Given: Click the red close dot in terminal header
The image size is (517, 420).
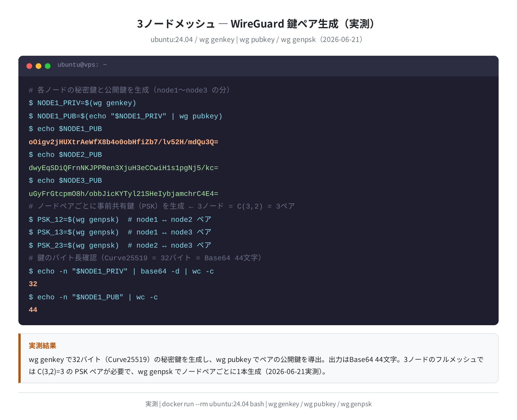Looking at the screenshot, I should (x=29, y=66).
